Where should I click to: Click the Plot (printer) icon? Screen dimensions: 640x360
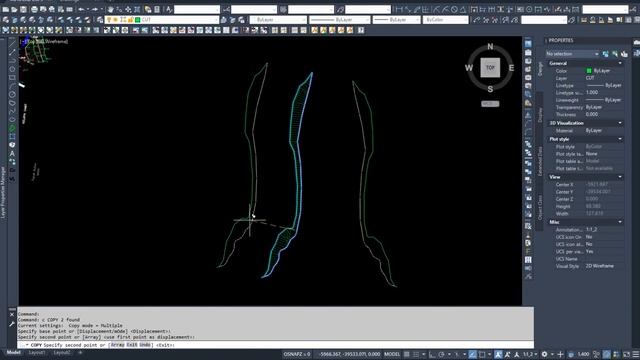point(34,9)
